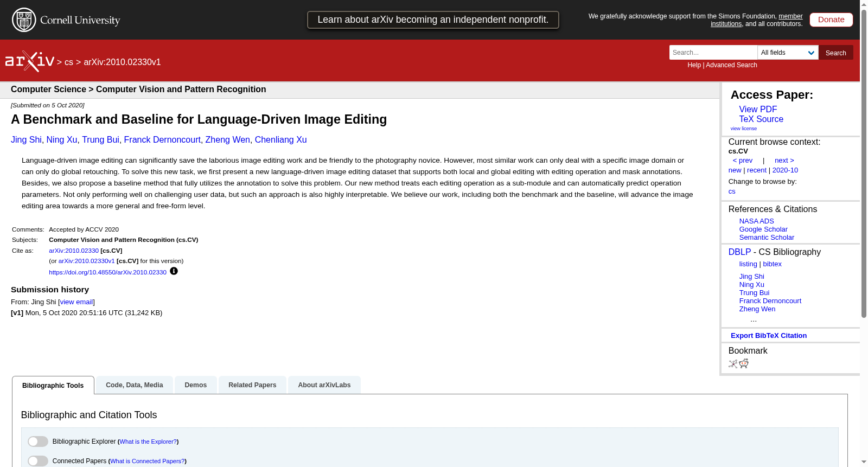This screenshot has height=467, width=868.
Task: Open the DBLP bibtex link
Action: [x=773, y=264]
